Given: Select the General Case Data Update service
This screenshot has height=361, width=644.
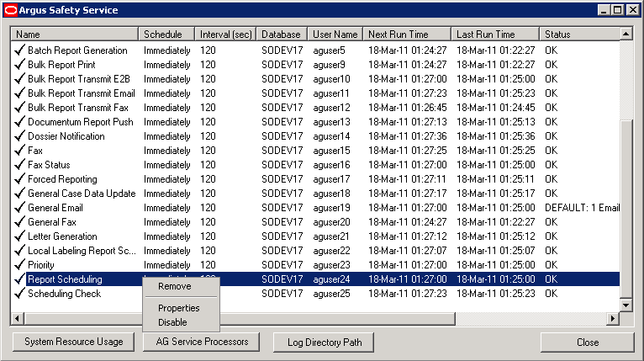Looking at the screenshot, I should click(x=82, y=194).
